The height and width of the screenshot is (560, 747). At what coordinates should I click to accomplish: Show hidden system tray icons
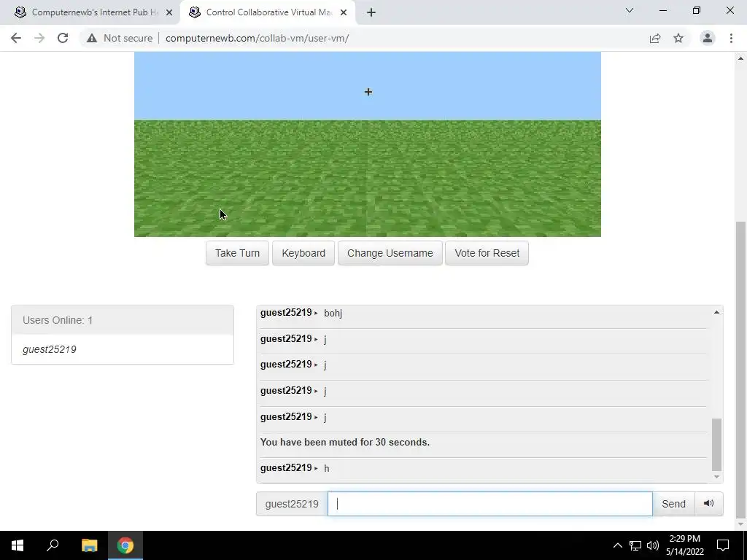617,545
